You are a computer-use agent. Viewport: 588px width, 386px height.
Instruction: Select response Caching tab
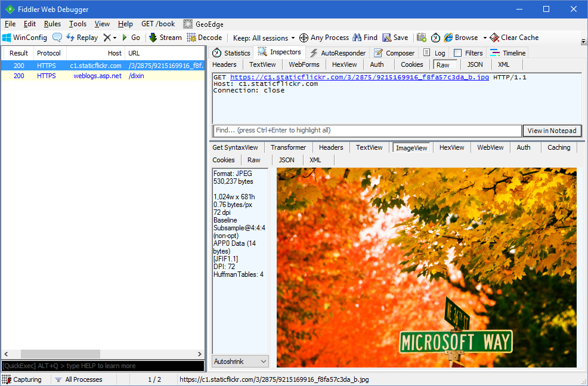tap(559, 147)
